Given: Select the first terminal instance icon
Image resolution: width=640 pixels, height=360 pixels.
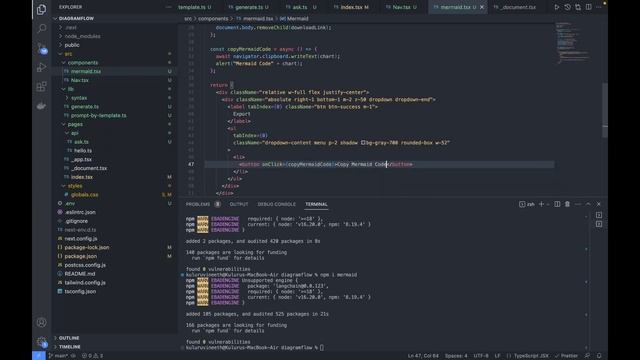Looking at the screenshot, I should 599,215.
